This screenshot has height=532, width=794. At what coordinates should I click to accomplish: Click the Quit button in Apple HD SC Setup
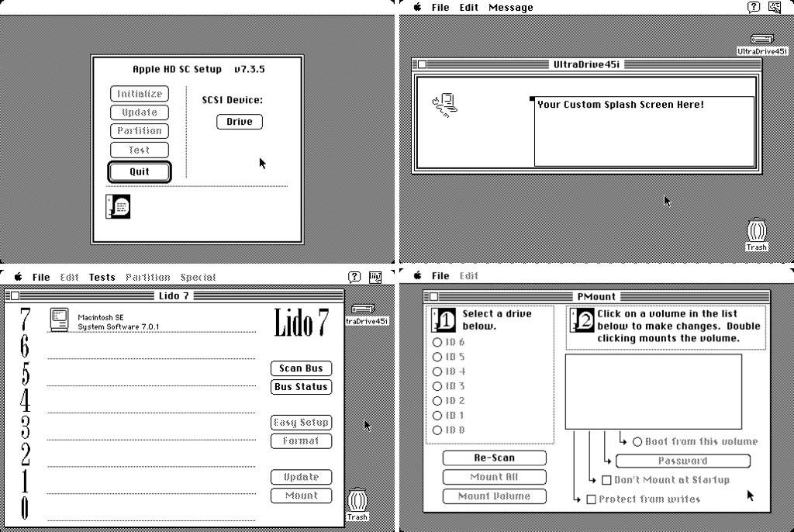[x=140, y=171]
